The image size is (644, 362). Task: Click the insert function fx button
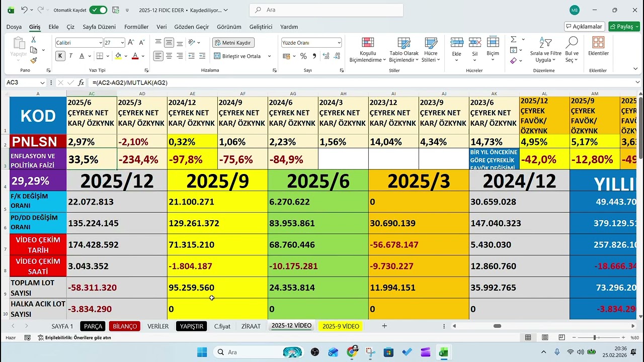pyautogui.click(x=81, y=82)
